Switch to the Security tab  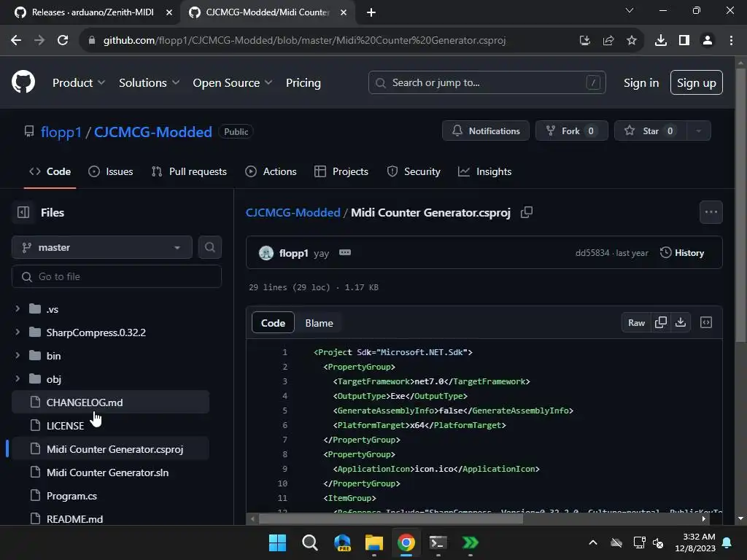(414, 171)
